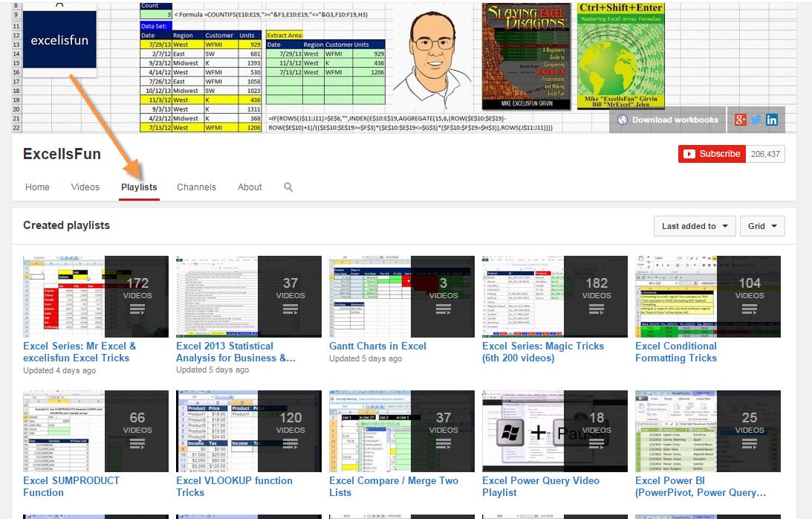Open the Twitter link icon
Screen dimensions: 812x519
[x=756, y=120]
